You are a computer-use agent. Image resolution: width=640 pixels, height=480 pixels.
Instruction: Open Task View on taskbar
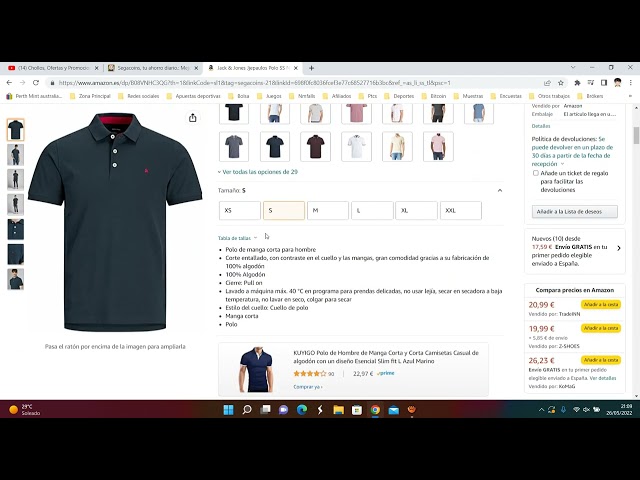265,409
